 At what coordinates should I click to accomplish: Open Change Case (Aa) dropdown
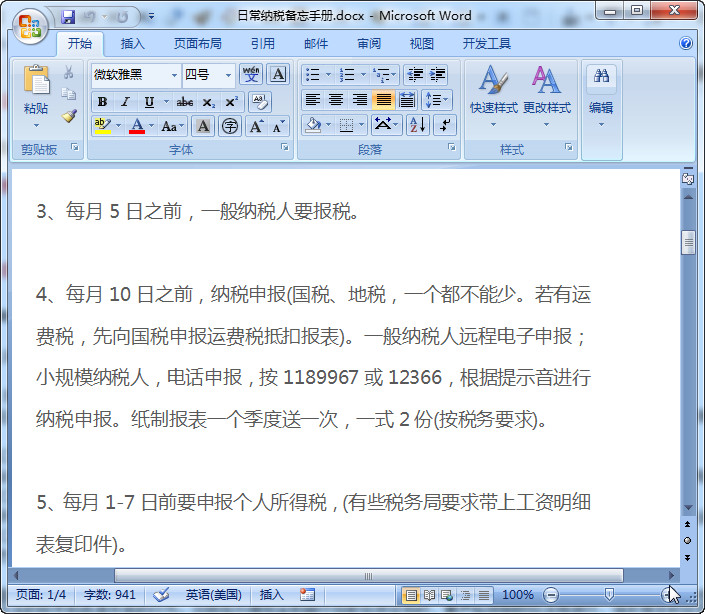pos(173,126)
